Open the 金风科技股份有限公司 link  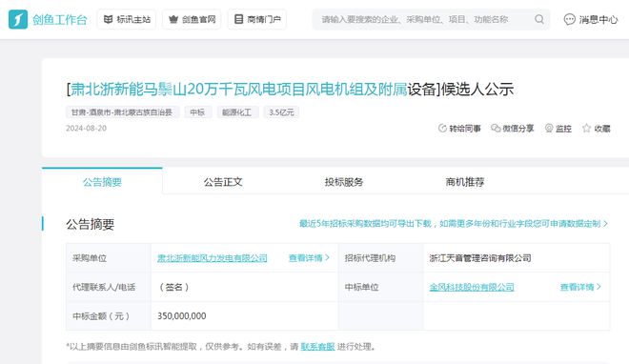point(472,287)
